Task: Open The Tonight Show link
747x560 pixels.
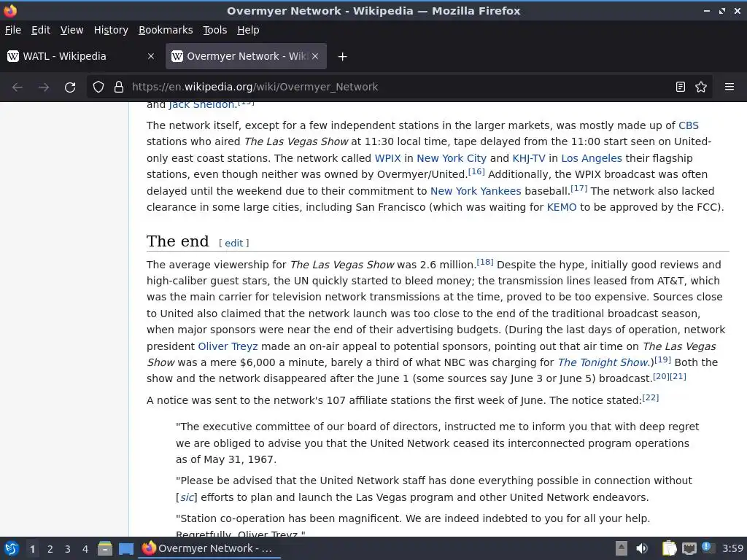Action: click(x=603, y=363)
